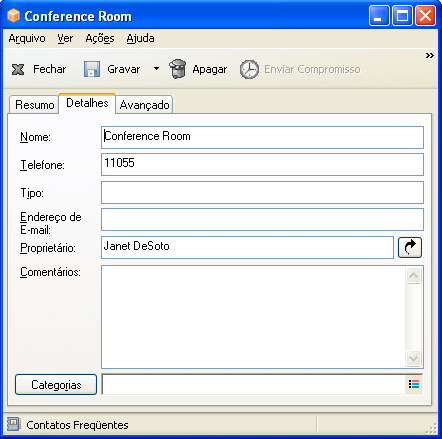442x439 pixels.
Task: Click the Contatos Freqüentes address book icon
Action: pos(14,424)
